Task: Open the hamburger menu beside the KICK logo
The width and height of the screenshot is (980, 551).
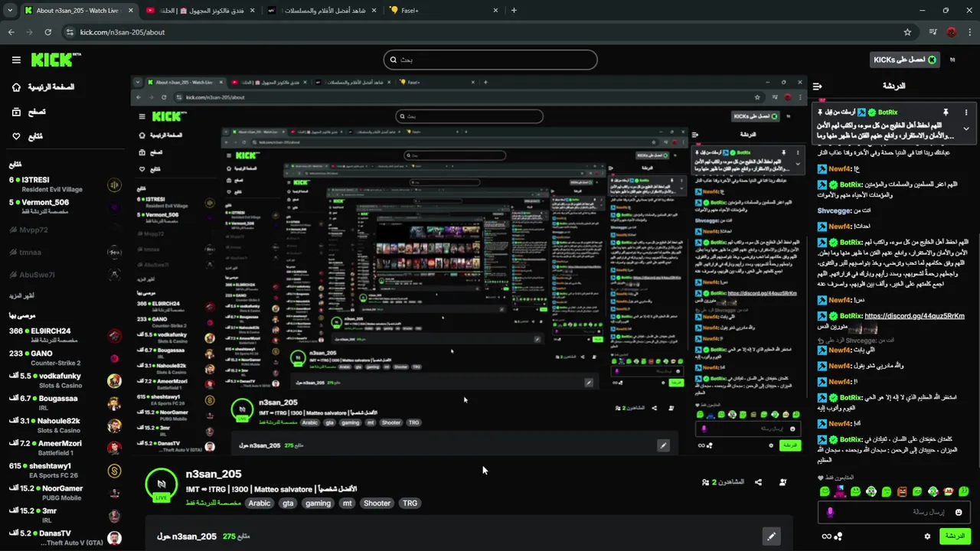Action: click(16, 60)
